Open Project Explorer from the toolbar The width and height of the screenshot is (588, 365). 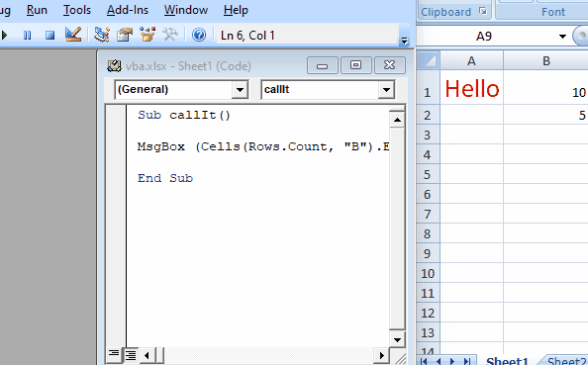[102, 35]
